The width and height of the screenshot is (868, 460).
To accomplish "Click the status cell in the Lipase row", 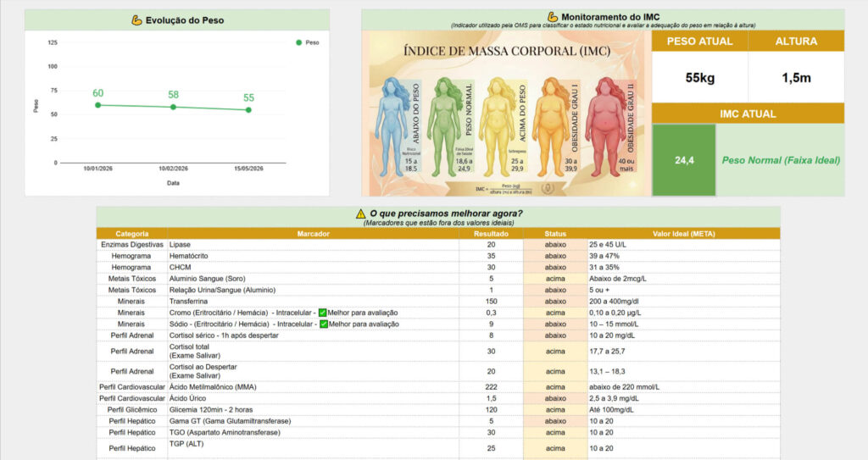I will [x=555, y=245].
